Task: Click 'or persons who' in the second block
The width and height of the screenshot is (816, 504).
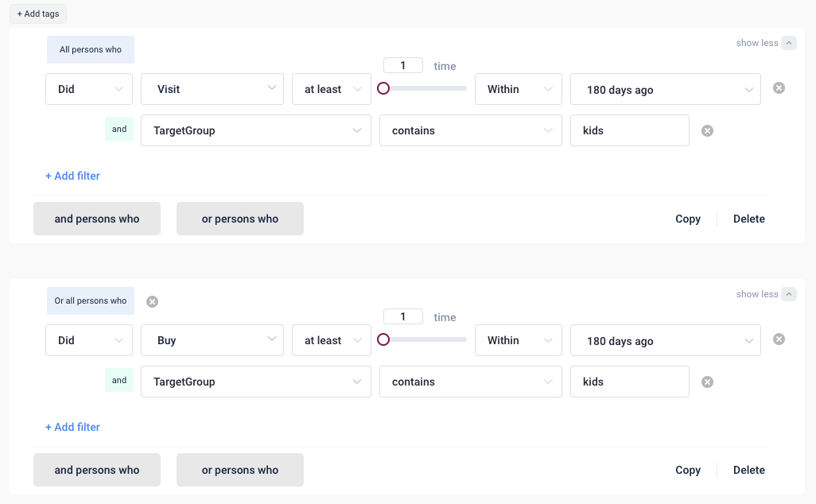Action: pos(240,470)
